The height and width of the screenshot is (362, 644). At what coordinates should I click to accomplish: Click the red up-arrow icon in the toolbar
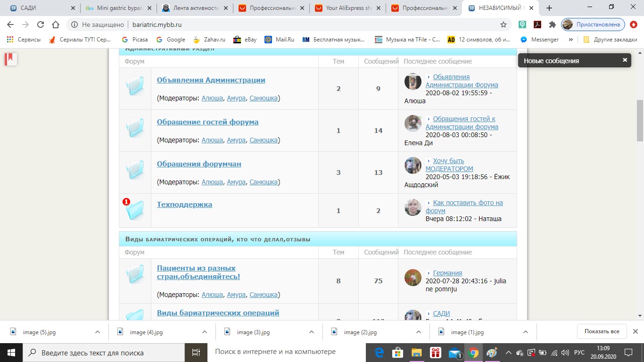coord(633,25)
